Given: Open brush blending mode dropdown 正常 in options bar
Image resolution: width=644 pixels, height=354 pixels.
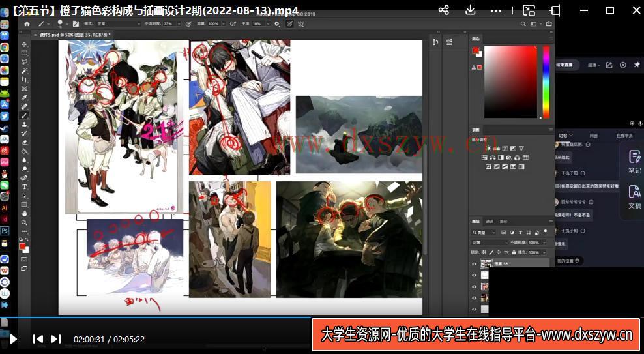Looking at the screenshot, I should [x=118, y=24].
